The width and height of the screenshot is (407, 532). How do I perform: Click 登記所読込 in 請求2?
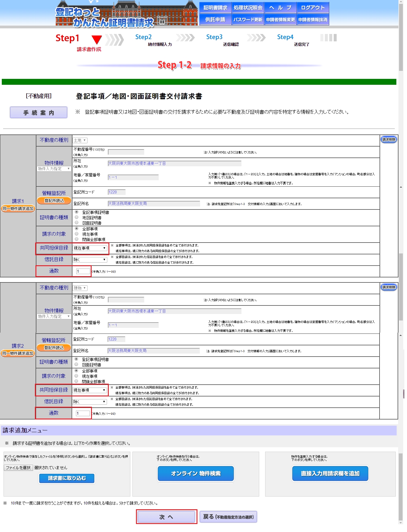(54, 348)
